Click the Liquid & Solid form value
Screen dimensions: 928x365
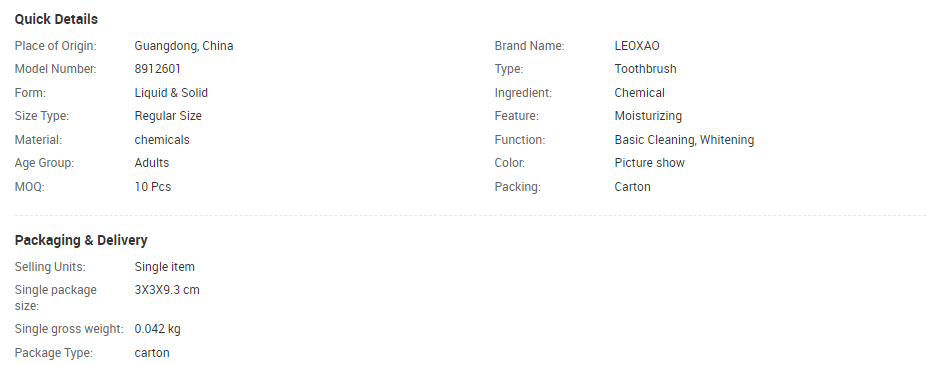click(171, 93)
